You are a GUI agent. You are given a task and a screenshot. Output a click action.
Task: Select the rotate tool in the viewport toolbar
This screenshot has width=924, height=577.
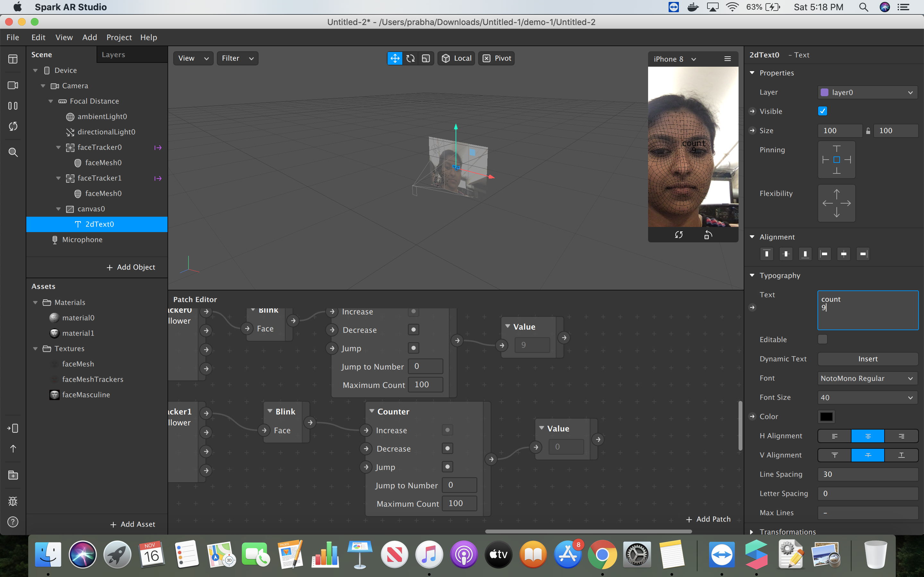pyautogui.click(x=410, y=58)
